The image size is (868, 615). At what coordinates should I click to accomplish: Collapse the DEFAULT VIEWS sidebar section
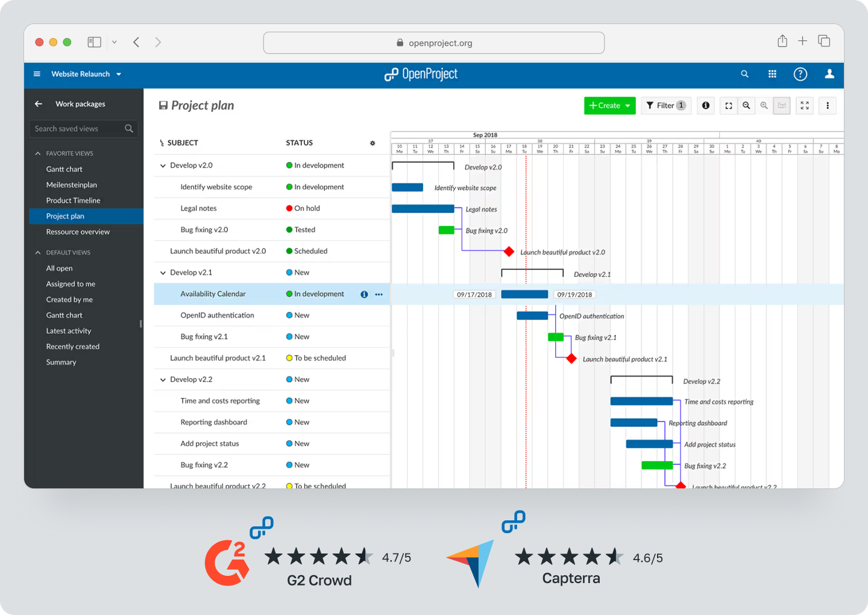38,252
